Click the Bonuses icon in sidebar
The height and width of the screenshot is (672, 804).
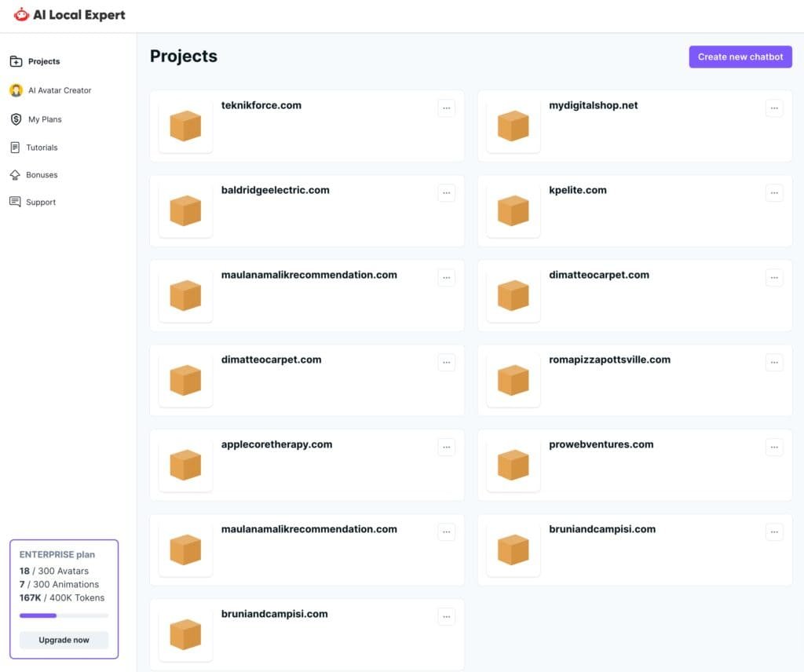pos(15,175)
